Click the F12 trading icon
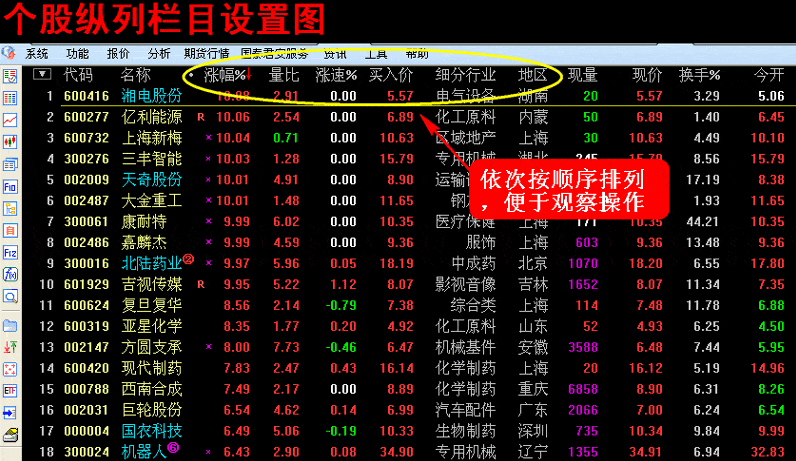Viewport: 796px width, 461px height. point(10,252)
